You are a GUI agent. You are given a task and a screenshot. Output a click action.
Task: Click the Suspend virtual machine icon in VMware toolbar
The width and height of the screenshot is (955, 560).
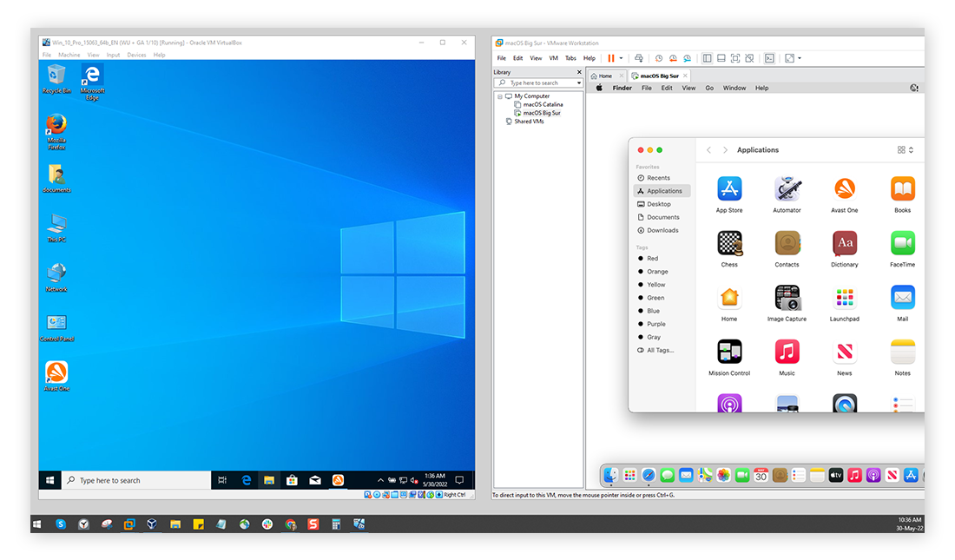tap(610, 57)
